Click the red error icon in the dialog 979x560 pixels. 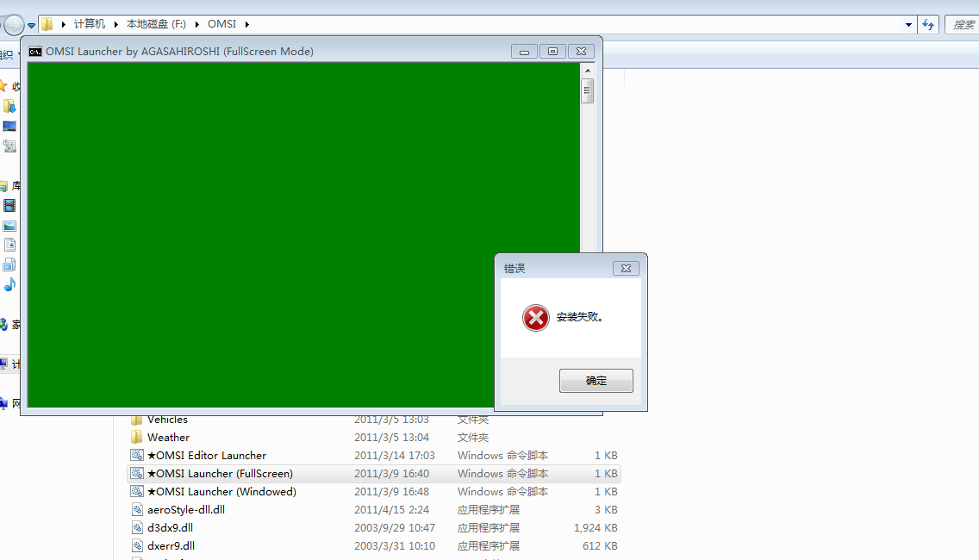pos(536,318)
